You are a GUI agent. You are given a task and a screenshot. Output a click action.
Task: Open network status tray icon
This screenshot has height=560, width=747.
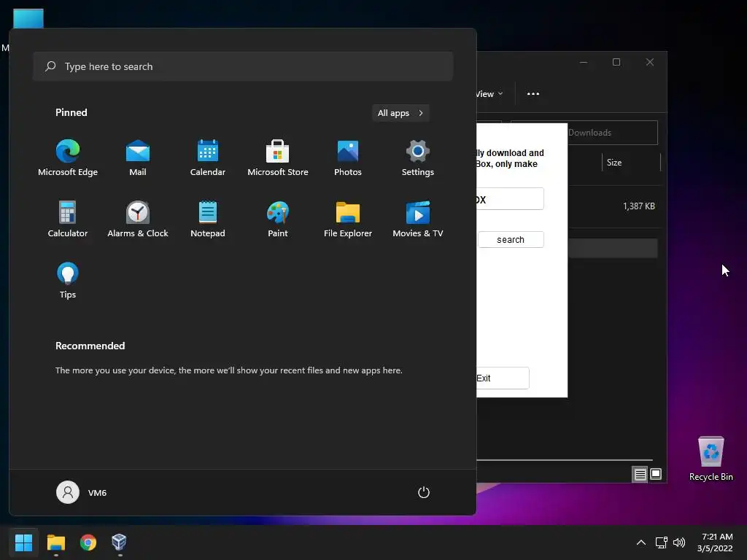[661, 542]
